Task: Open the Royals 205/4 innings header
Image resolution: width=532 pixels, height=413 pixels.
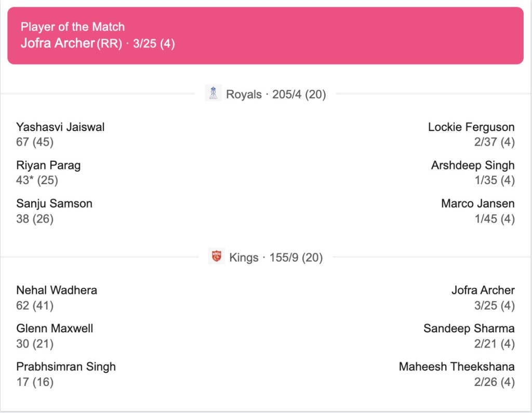Action: pos(275,95)
